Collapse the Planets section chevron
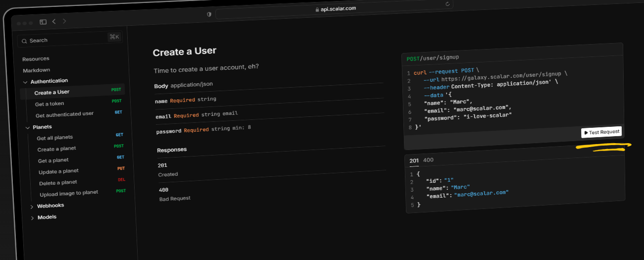Viewport: 644px width, 260px height. tap(28, 128)
